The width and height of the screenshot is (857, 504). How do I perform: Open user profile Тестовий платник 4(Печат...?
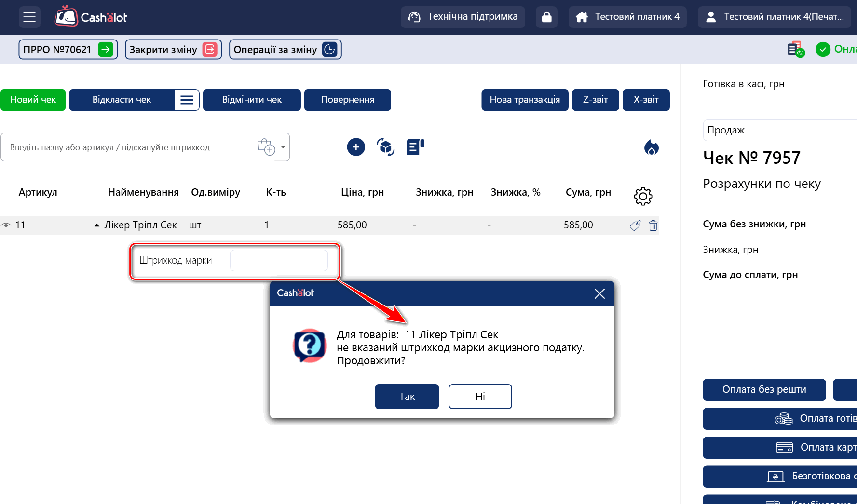[775, 17]
